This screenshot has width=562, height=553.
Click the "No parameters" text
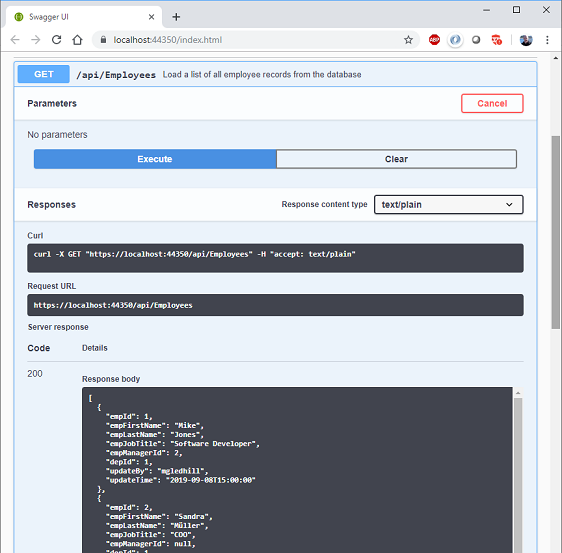[57, 135]
